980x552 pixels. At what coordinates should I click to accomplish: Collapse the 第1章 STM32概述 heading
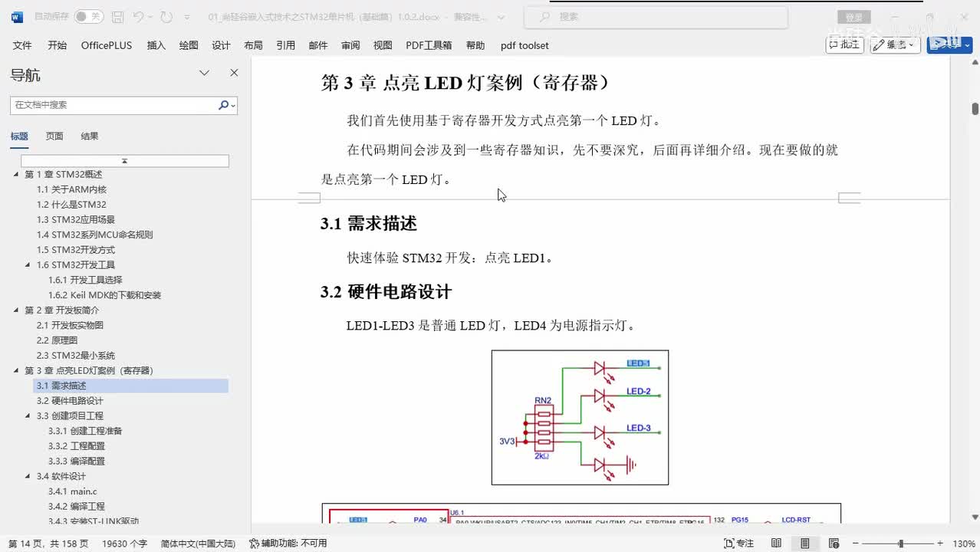point(16,175)
